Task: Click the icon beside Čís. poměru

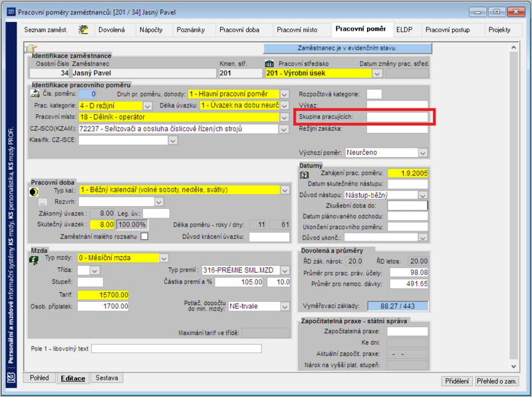Action: pos(35,94)
